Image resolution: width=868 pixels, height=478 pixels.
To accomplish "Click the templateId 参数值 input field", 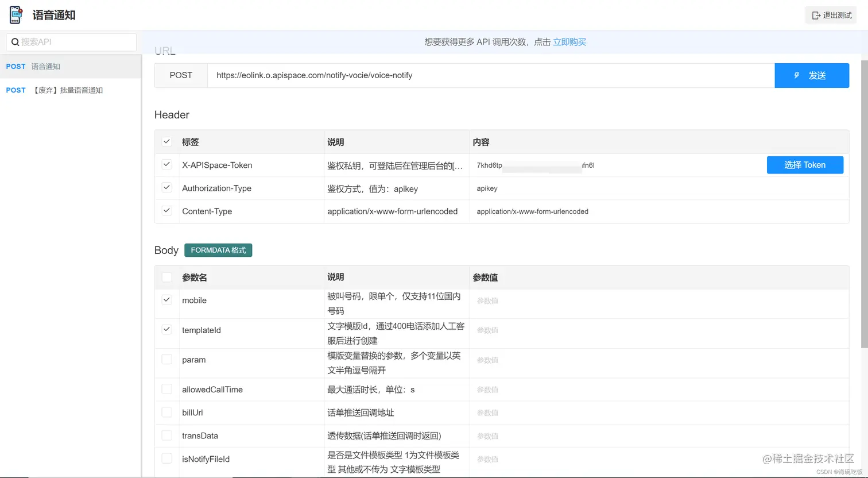I will coord(659,330).
